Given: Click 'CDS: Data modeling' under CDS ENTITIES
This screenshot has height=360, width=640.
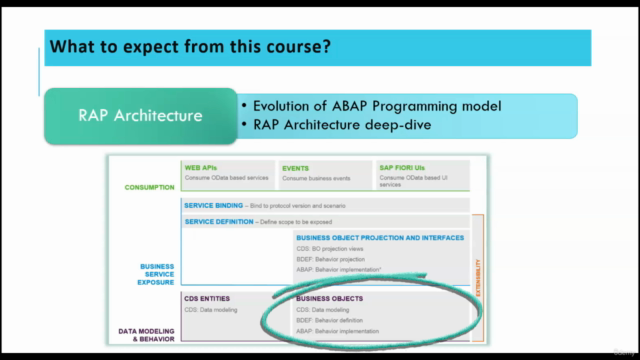Looking at the screenshot, I should click(x=211, y=310).
